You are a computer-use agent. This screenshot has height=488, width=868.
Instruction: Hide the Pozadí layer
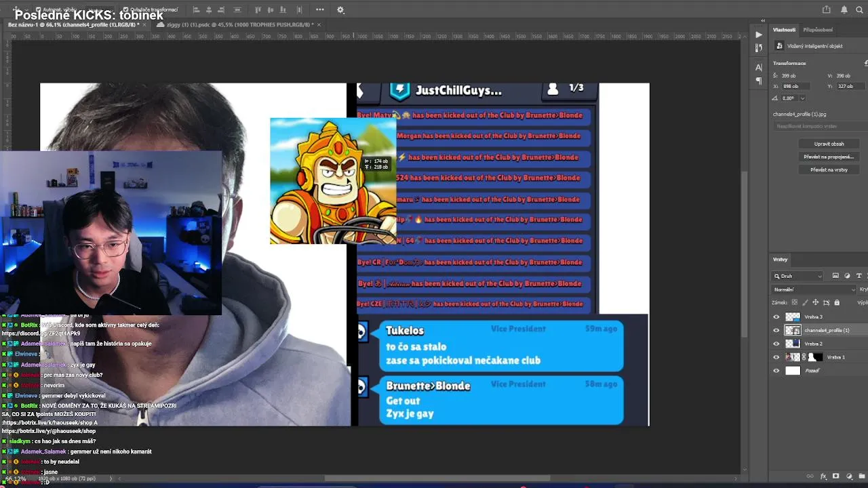pyautogui.click(x=776, y=371)
